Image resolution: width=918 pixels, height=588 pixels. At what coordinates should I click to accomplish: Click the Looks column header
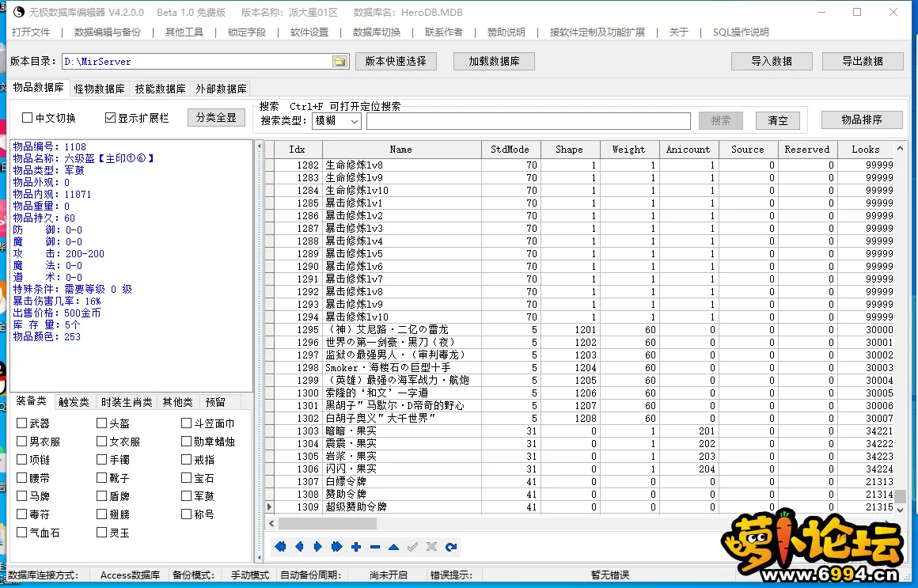point(865,150)
